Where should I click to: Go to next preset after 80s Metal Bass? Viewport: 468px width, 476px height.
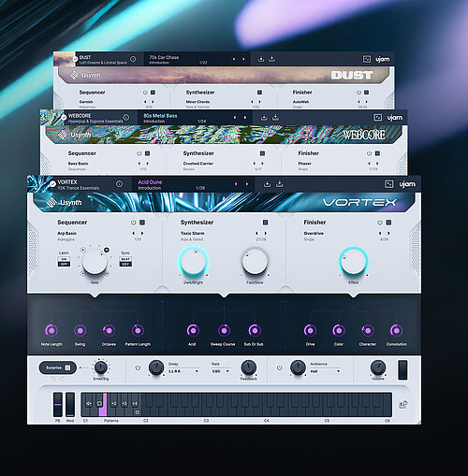[245, 118]
